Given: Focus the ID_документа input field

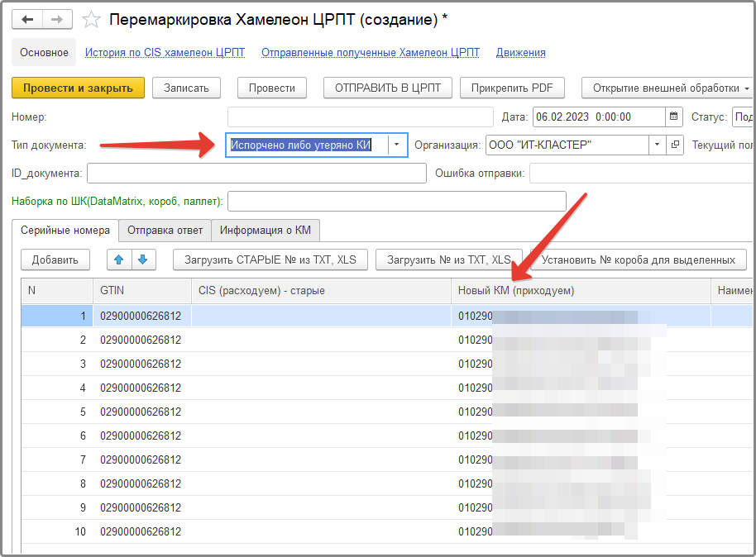Looking at the screenshot, I should click(x=256, y=173).
